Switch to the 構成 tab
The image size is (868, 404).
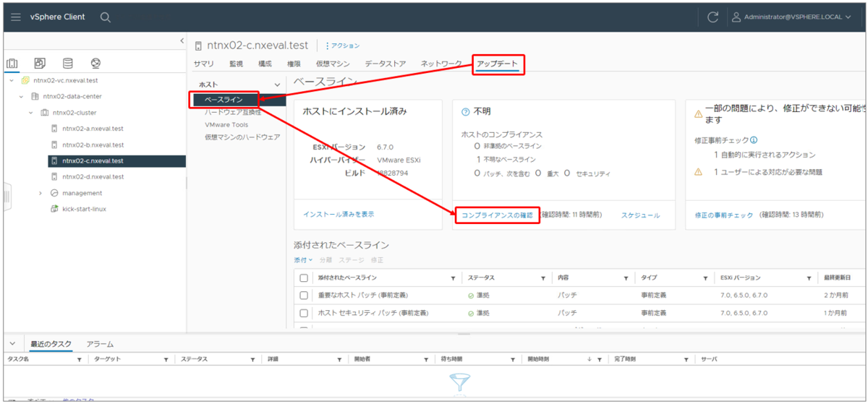coord(265,64)
